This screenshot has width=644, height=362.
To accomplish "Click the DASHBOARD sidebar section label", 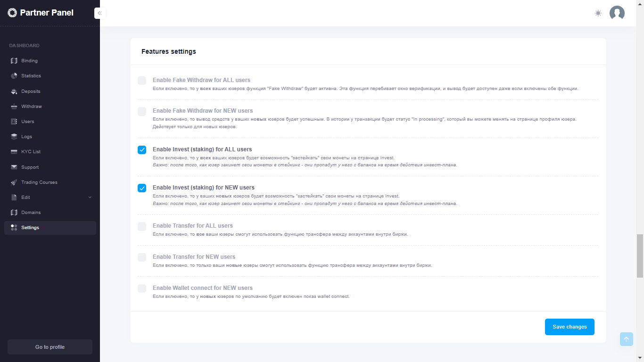I will pos(25,46).
